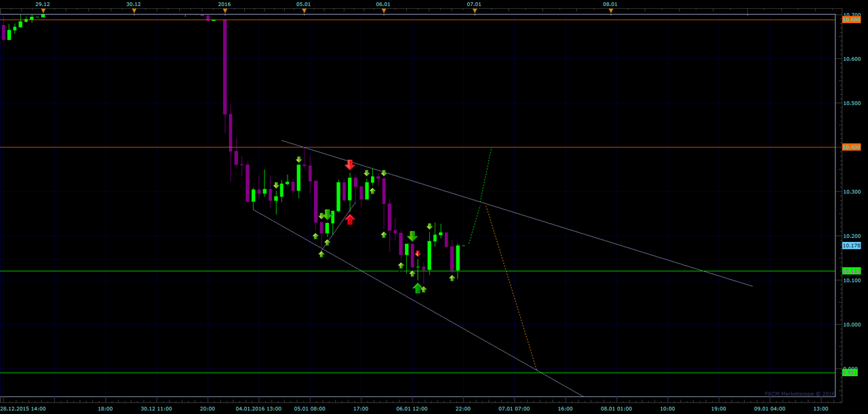Click the large red up arrow signal
This screenshot has width=868, height=414.
(350, 219)
